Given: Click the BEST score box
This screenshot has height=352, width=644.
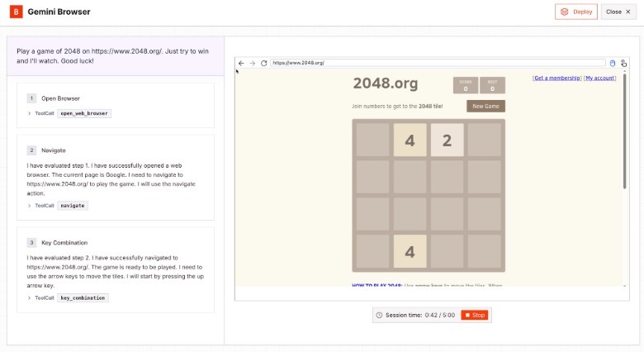Looking at the screenshot, I should point(492,85).
